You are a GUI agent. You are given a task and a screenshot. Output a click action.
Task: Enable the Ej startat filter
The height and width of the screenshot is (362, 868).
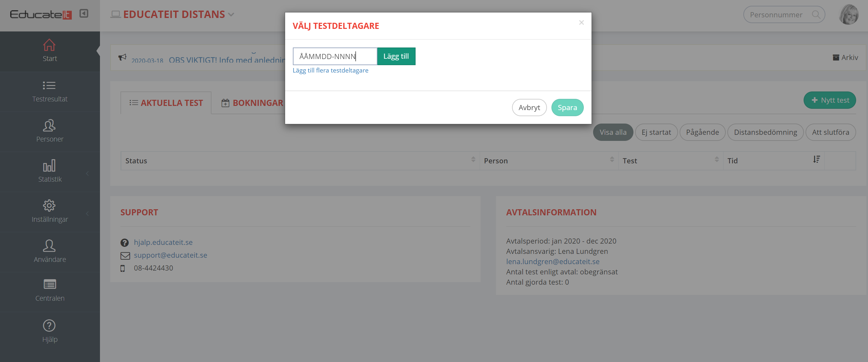[x=656, y=132]
